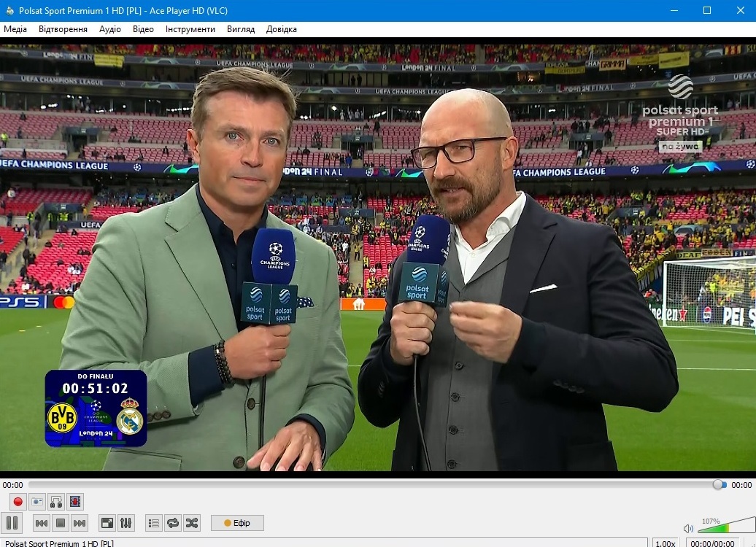
Task: Maximize the Ace Player window
Action: pyautogui.click(x=707, y=10)
